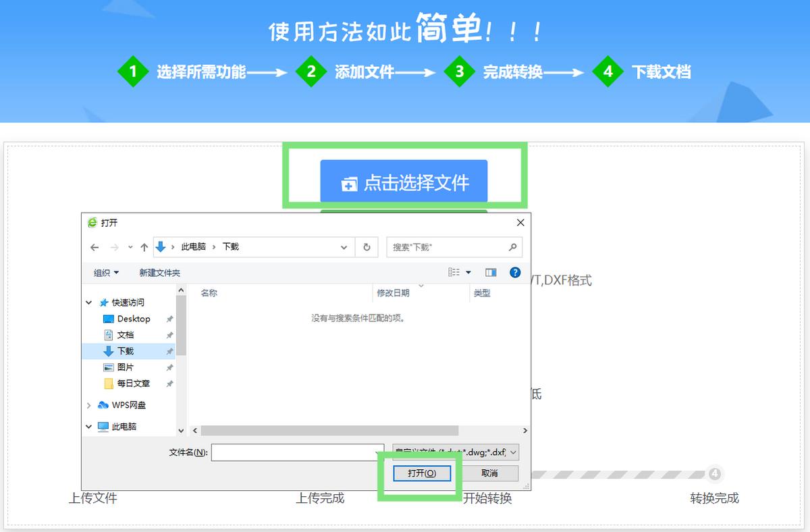The height and width of the screenshot is (532, 810).
Task: Expand the 文件名 history dropdown arrow
Action: [x=379, y=452]
